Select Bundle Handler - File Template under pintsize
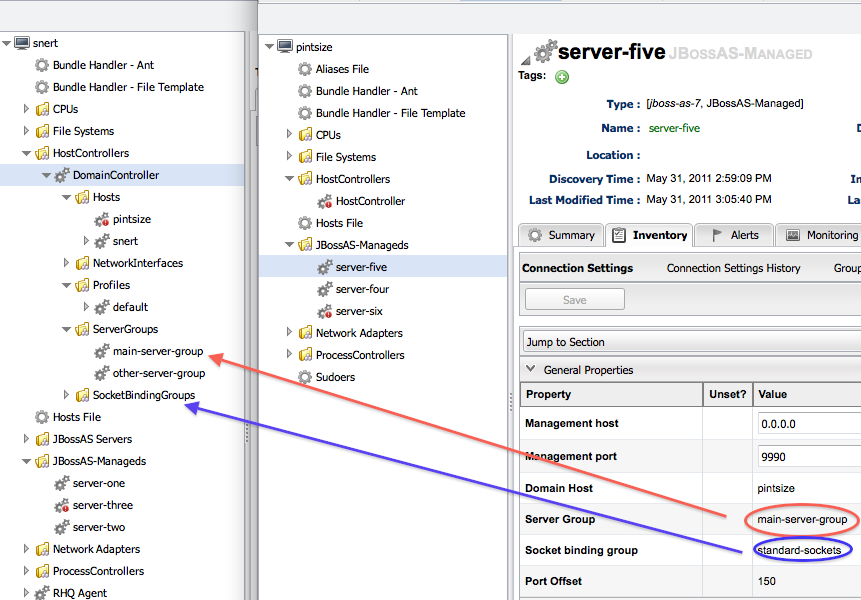861x600 pixels. coord(390,113)
